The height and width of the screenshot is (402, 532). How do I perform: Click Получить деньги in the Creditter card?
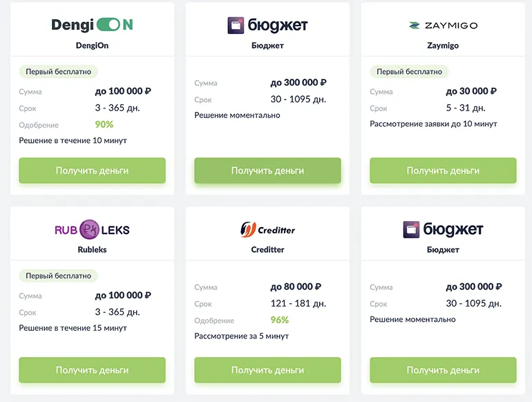[x=267, y=370]
